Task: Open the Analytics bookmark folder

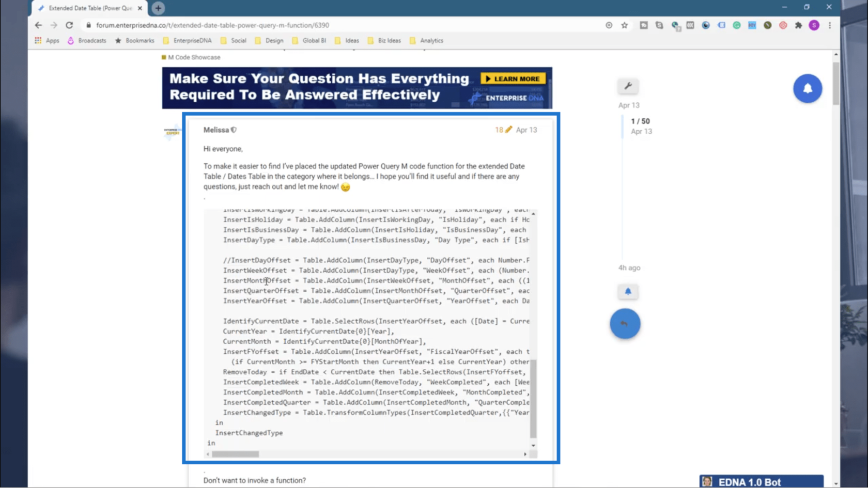Action: [x=426, y=40]
